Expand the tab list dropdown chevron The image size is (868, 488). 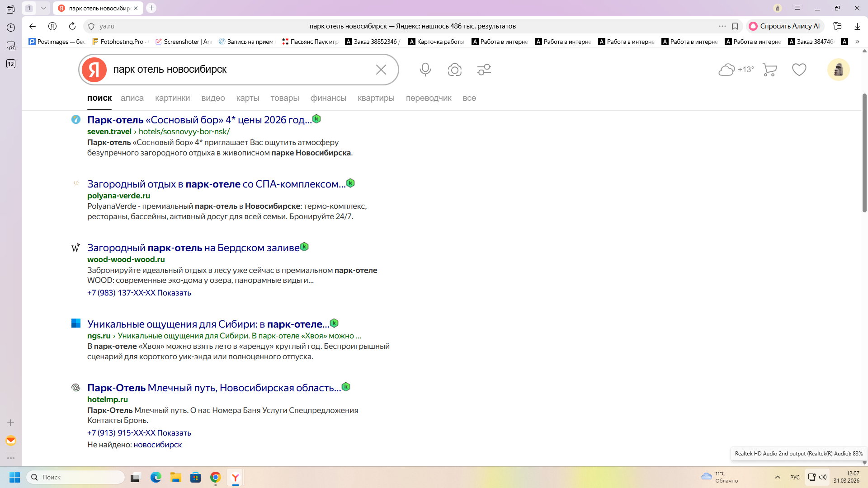click(43, 8)
